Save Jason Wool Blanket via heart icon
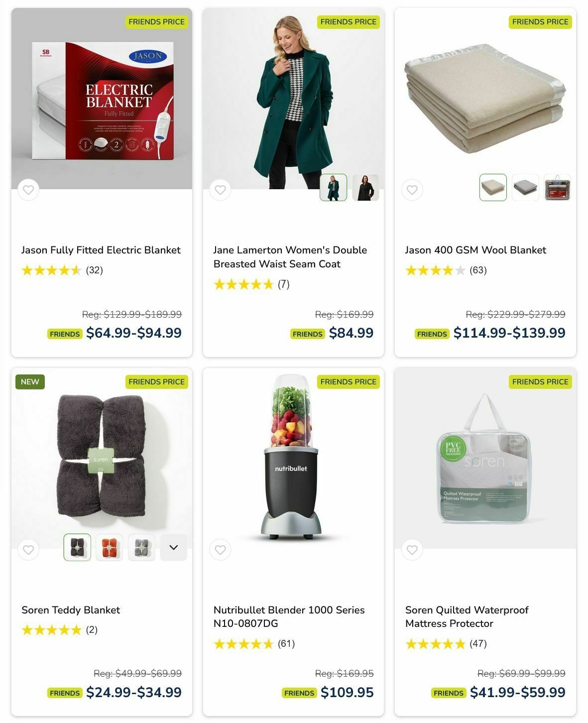The width and height of the screenshot is (588, 723). point(412,190)
